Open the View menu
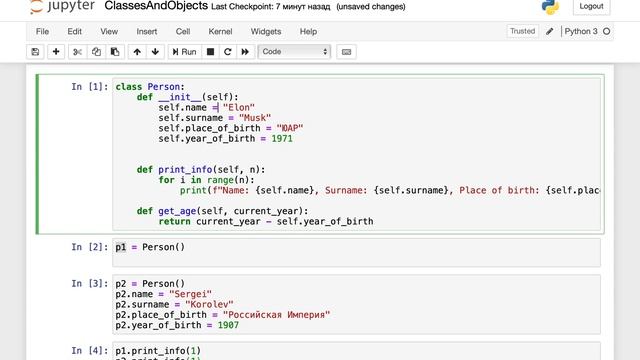The width and height of the screenshot is (640, 360). coord(109,31)
